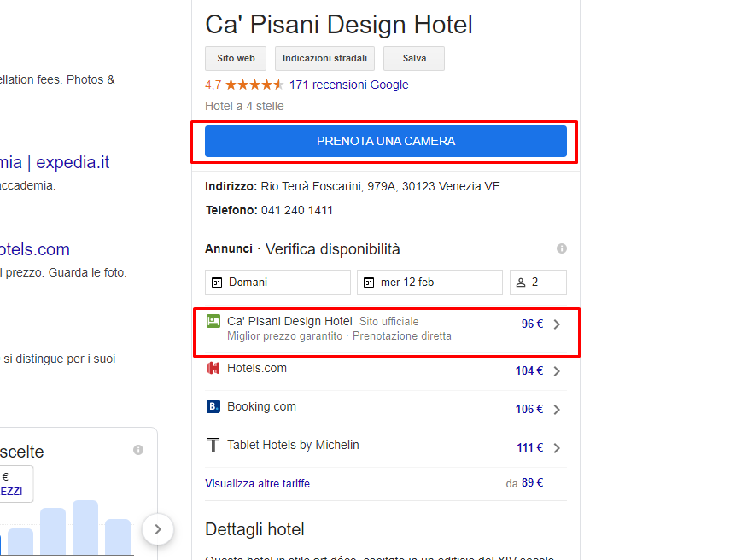Click the Prenota una camera button
The width and height of the screenshot is (730, 560).
[x=386, y=141]
